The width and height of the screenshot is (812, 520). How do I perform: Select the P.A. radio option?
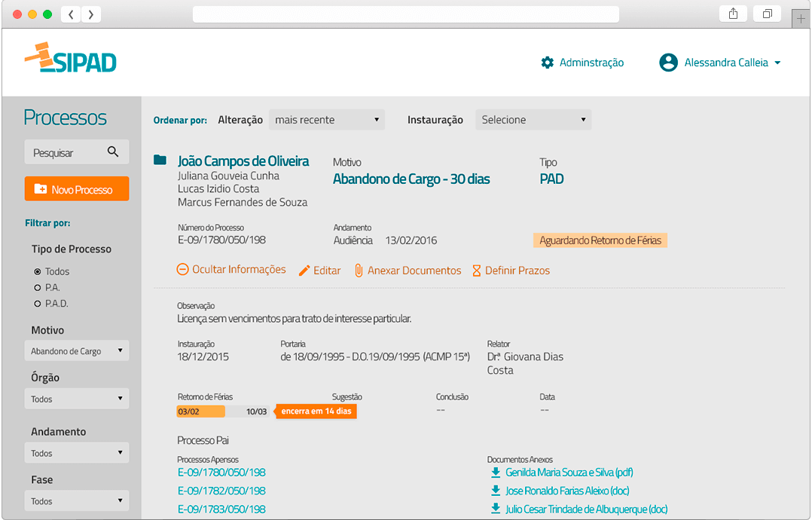tap(38, 287)
